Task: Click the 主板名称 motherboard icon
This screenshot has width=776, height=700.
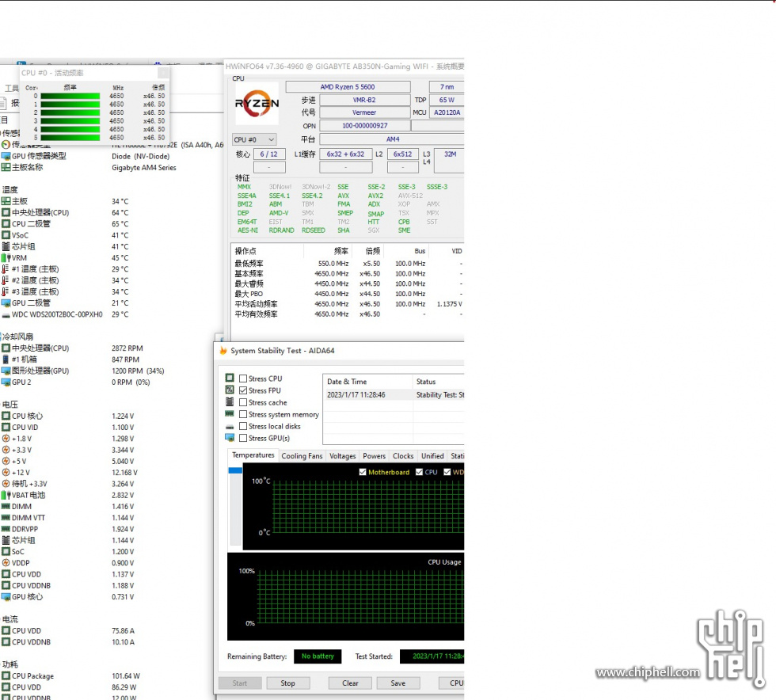Action: pyautogui.click(x=6, y=167)
